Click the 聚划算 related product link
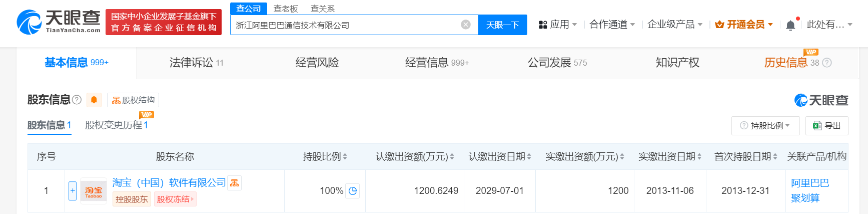Image resolution: width=868 pixels, height=214 pixels. pyautogui.click(x=805, y=198)
